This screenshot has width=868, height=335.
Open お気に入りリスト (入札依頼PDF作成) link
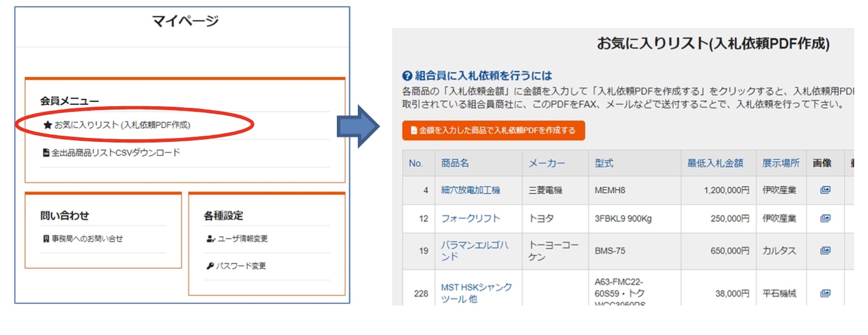[x=122, y=125]
